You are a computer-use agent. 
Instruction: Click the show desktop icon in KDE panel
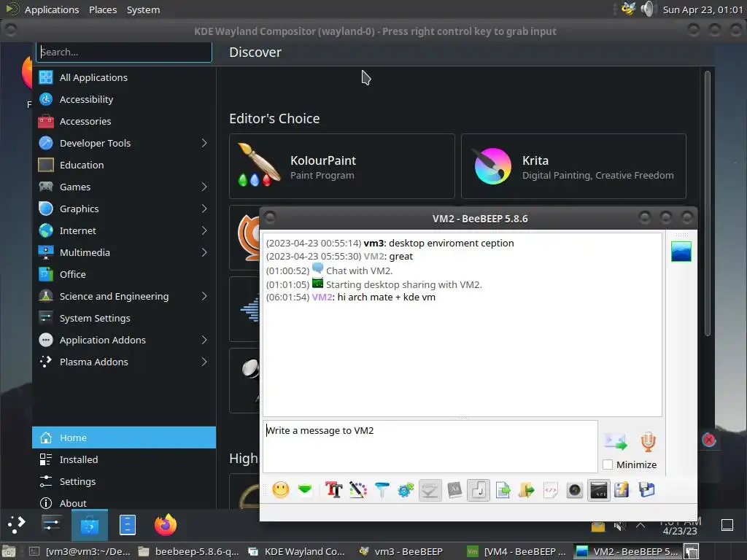tap(727, 525)
